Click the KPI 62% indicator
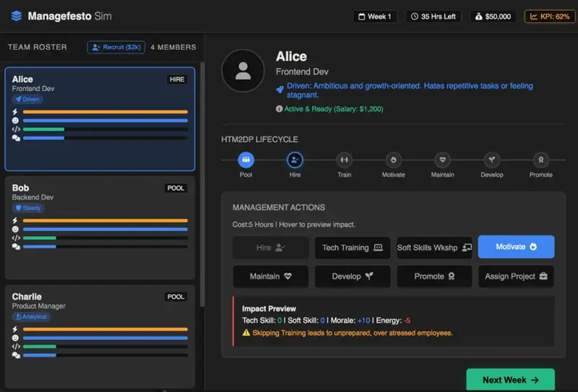Viewport: 578px width, 392px height. coord(550,17)
